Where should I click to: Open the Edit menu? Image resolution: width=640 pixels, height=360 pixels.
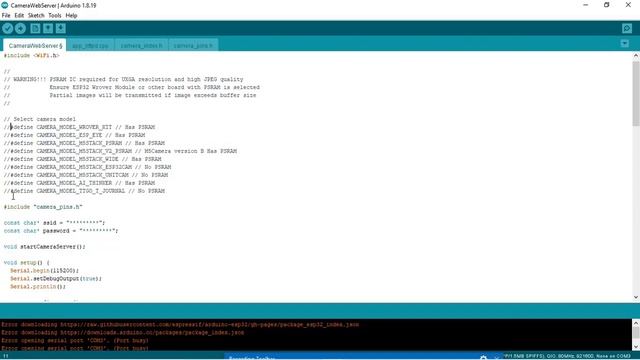pyautogui.click(x=19, y=16)
